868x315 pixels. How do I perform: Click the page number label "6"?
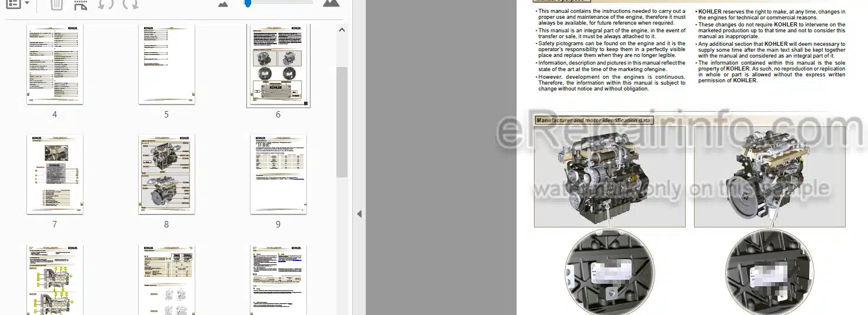(278, 115)
